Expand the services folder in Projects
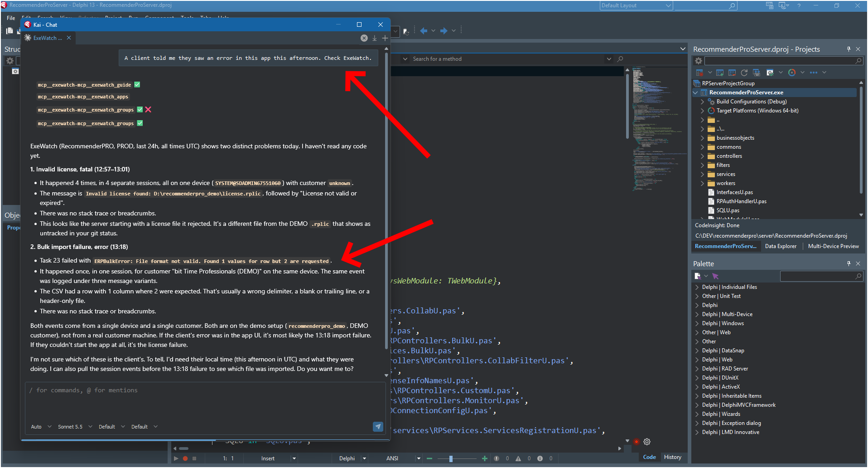 click(702, 174)
